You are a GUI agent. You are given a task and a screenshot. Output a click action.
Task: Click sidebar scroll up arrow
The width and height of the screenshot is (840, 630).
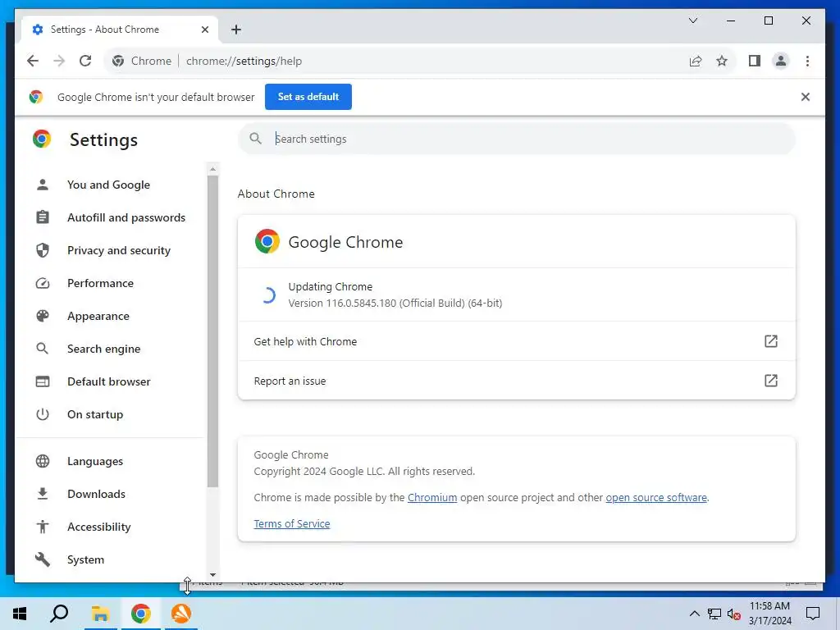click(x=212, y=169)
